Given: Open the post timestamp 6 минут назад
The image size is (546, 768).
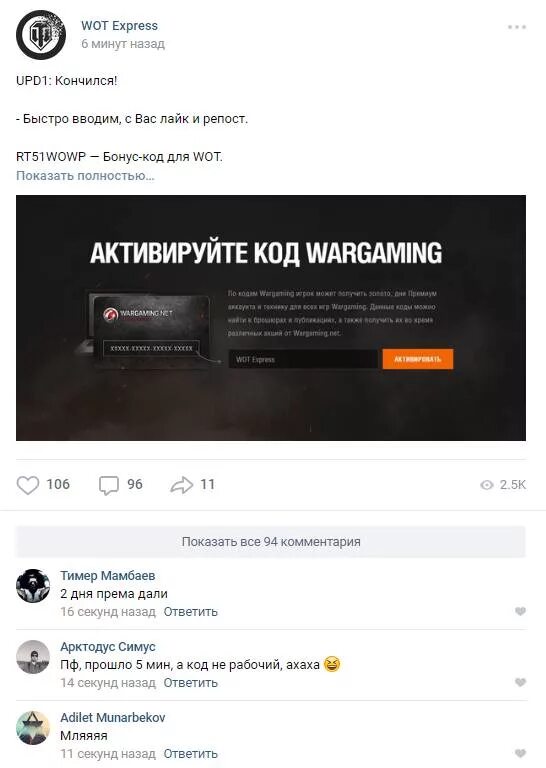Looking at the screenshot, I should tap(123, 44).
